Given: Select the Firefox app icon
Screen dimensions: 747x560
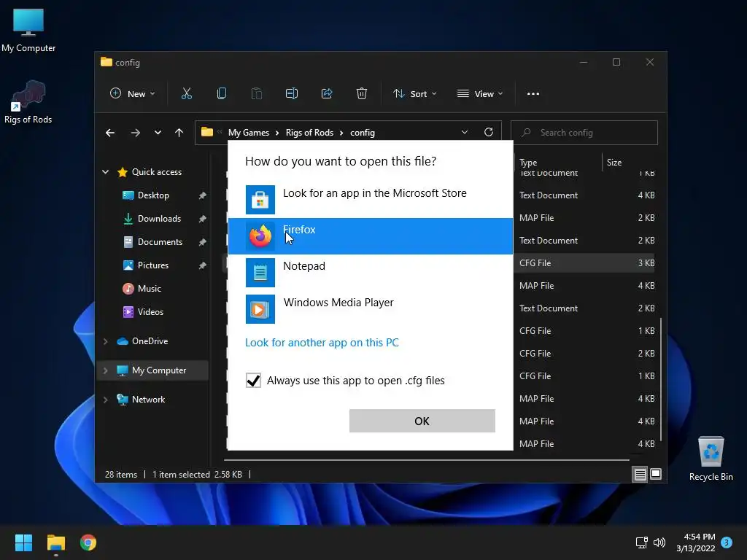Looking at the screenshot, I should click(260, 236).
